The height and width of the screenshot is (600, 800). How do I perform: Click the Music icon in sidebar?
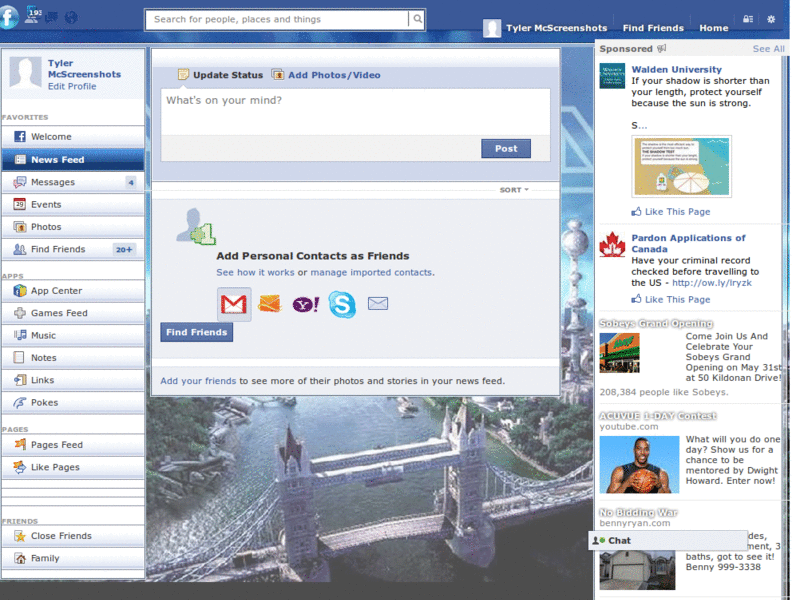[19, 335]
